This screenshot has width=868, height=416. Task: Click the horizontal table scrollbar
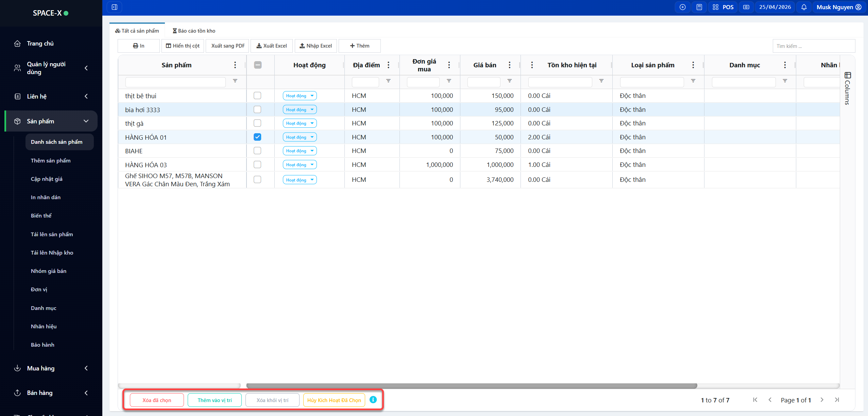click(472, 386)
